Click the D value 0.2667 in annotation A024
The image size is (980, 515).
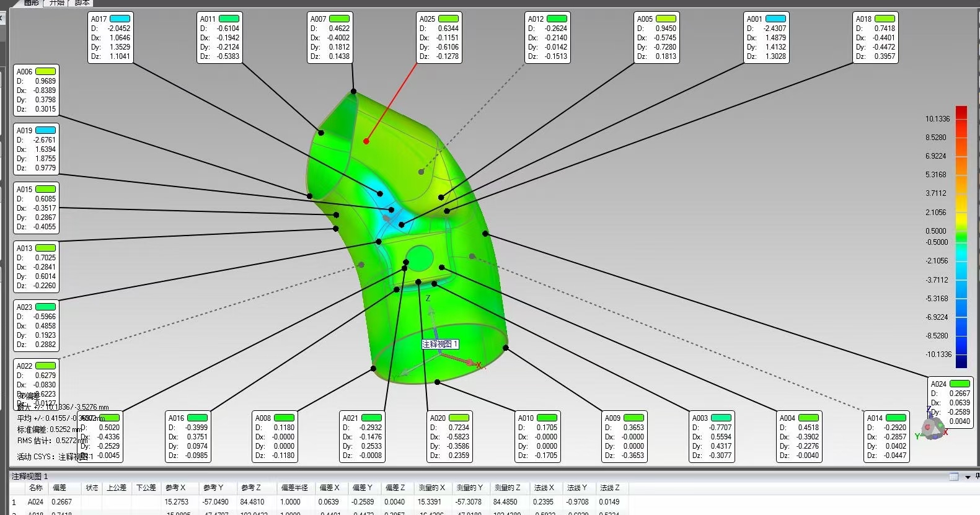tap(960, 394)
